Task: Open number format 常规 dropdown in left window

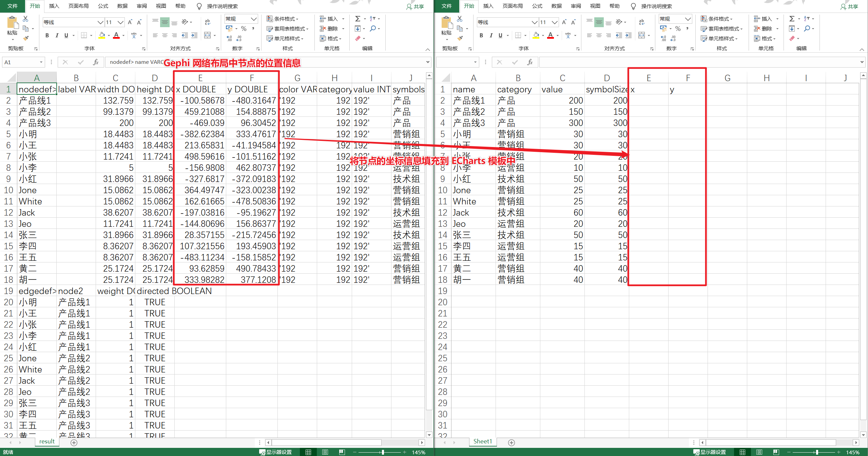Action: [254, 19]
